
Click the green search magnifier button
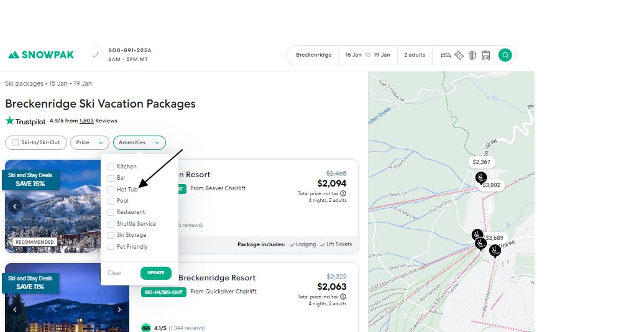(505, 55)
